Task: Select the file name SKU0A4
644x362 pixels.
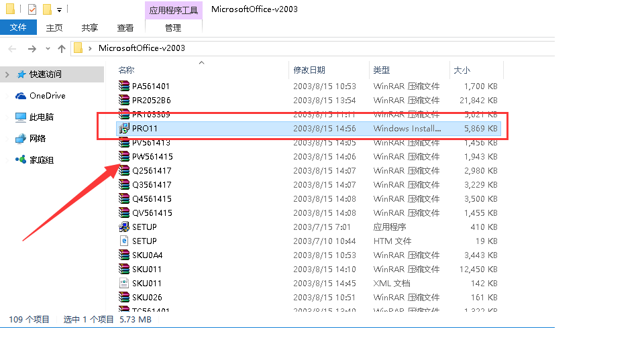Action: click(148, 255)
